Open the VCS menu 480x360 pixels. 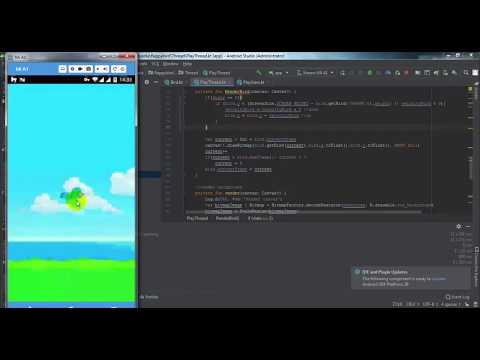155,64
